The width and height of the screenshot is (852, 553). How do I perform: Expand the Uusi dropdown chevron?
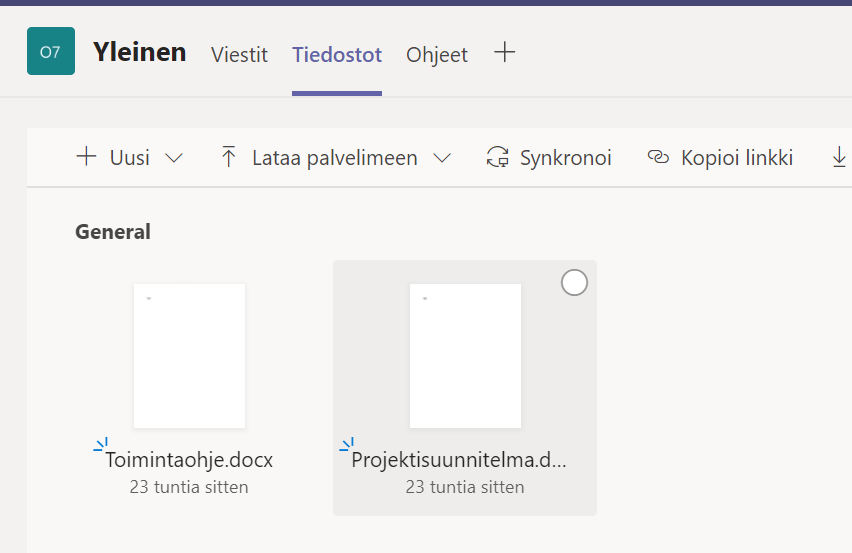[173, 158]
